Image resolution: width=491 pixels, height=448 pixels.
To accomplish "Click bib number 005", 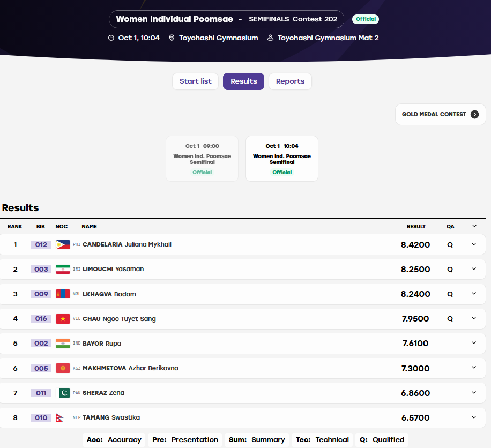I will pos(41,369).
